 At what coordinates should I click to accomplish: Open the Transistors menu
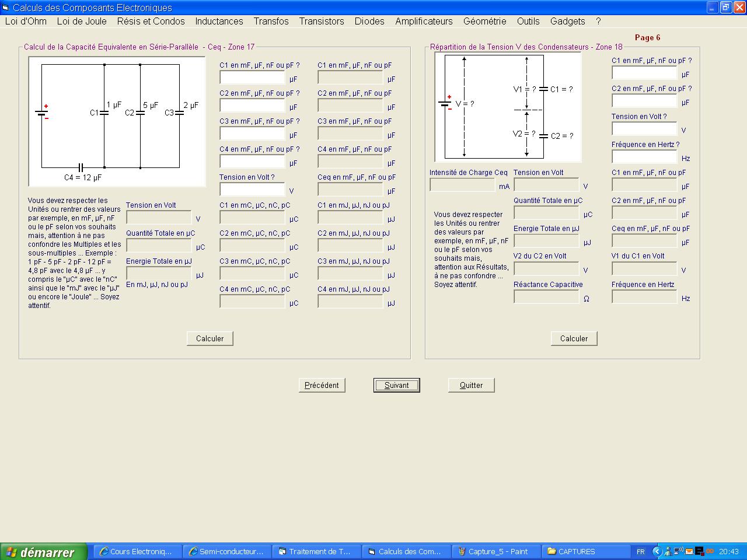(x=322, y=21)
